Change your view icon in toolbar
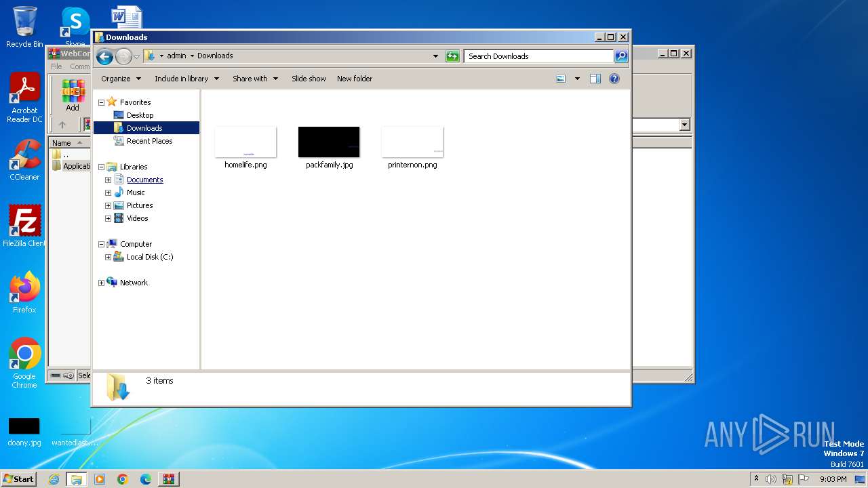Viewport: 868px width, 488px height. [x=561, y=79]
